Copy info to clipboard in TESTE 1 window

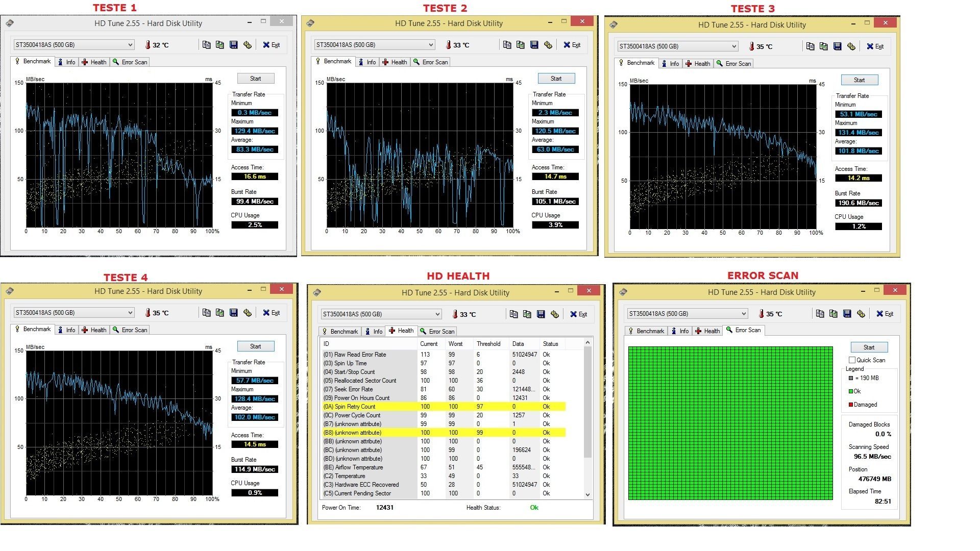point(206,45)
